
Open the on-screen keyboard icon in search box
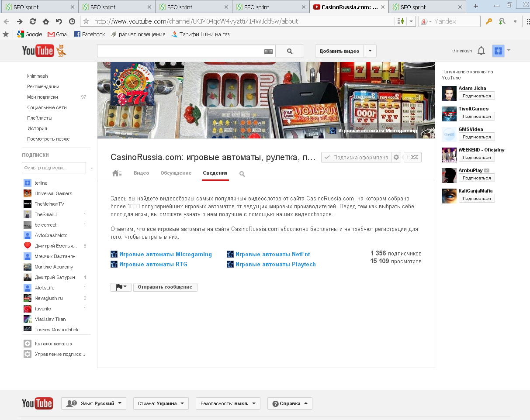[269, 51]
